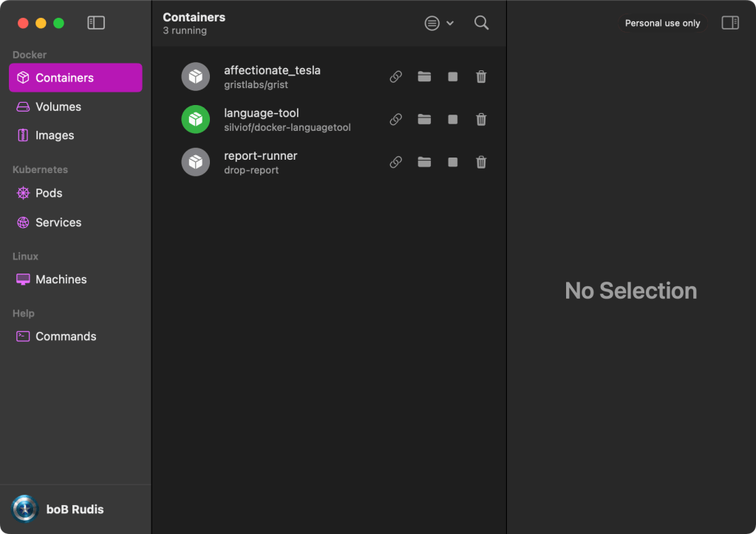
Task: Go to Kubernetes Pods
Action: 49,193
